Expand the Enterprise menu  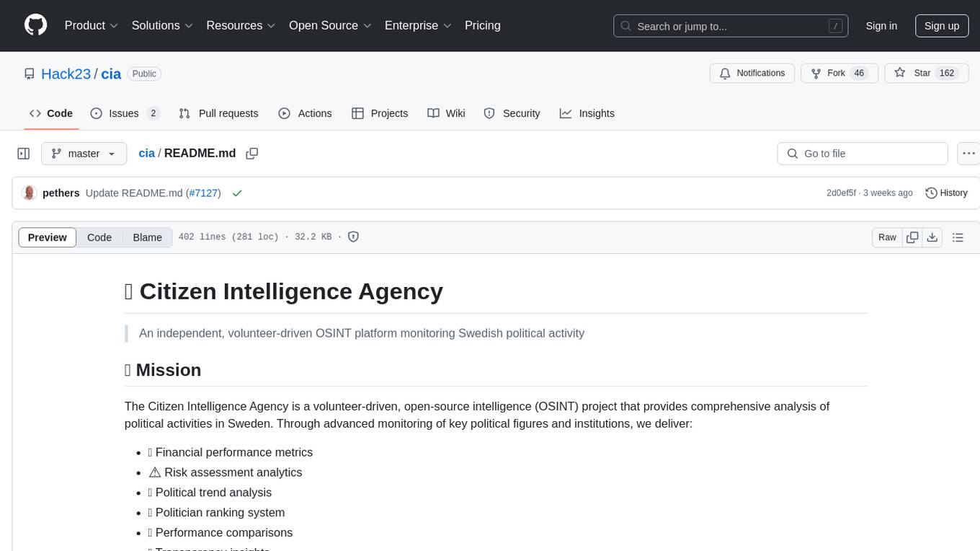[x=418, y=25]
